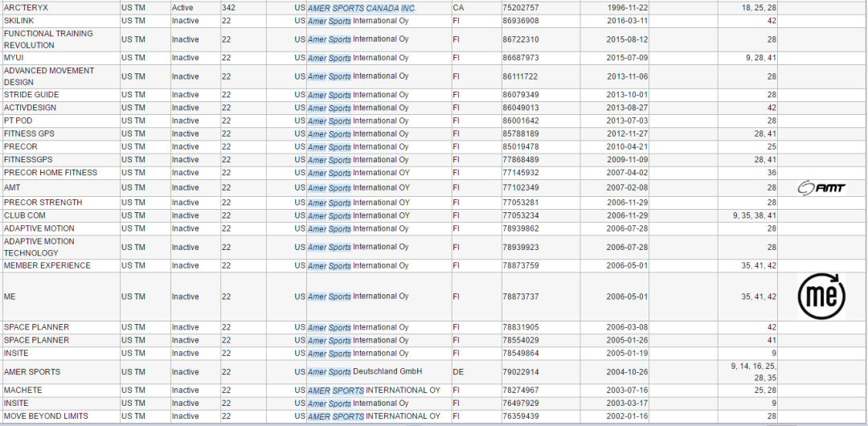Click serial number 79022914
Viewport: 868px width, 426px height.
click(520, 371)
